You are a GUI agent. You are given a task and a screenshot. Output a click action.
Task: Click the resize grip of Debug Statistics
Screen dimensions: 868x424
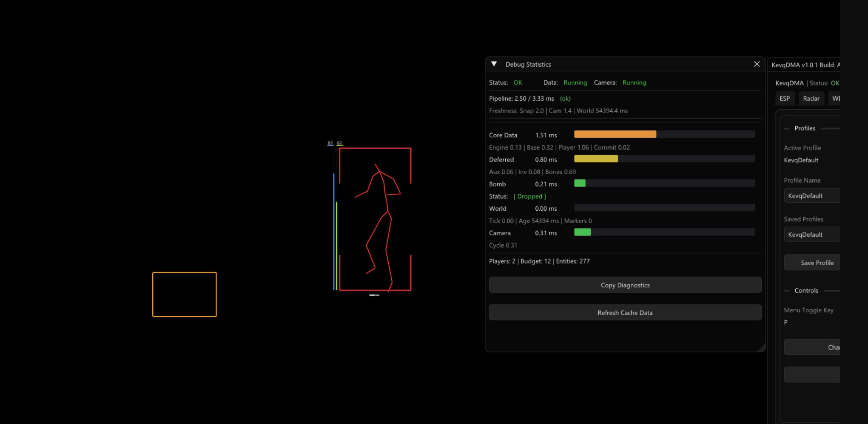point(762,348)
